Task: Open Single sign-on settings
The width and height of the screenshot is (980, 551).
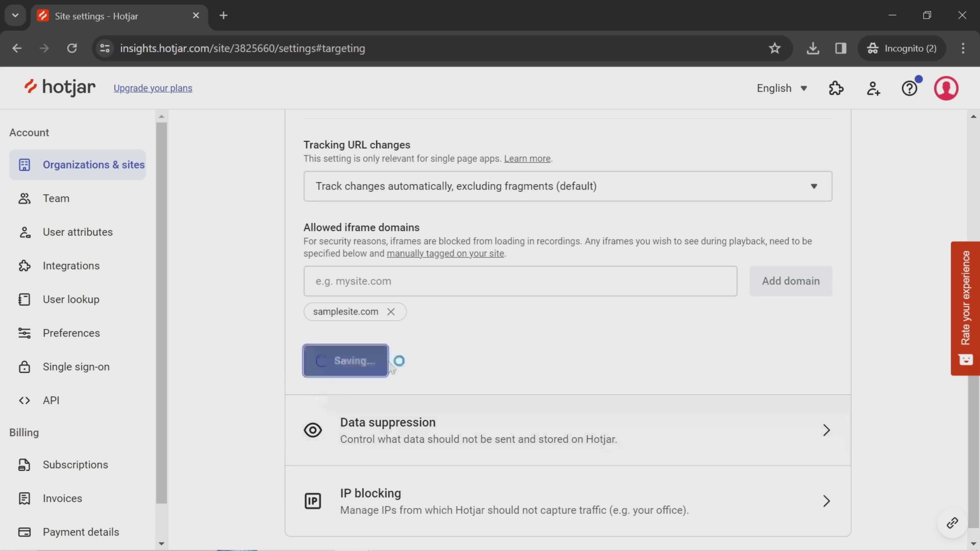Action: (75, 367)
